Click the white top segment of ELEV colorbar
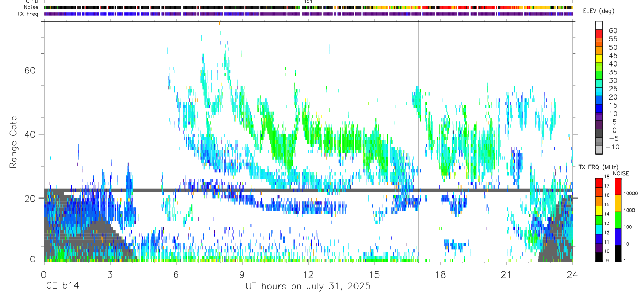 [x=599, y=25]
